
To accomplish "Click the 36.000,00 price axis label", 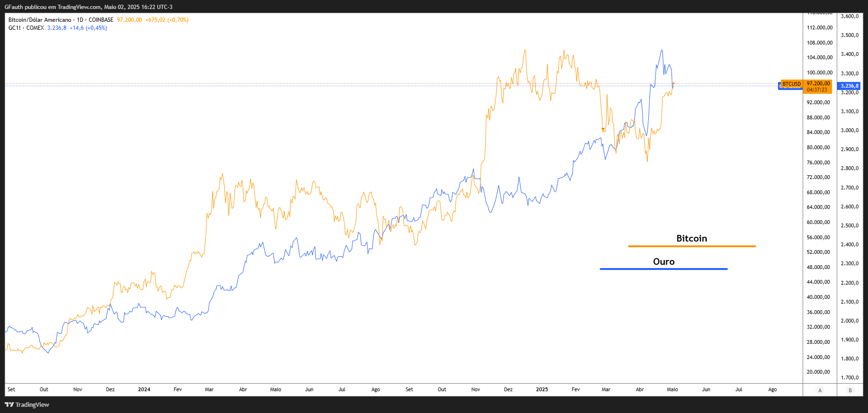I will [x=818, y=312].
